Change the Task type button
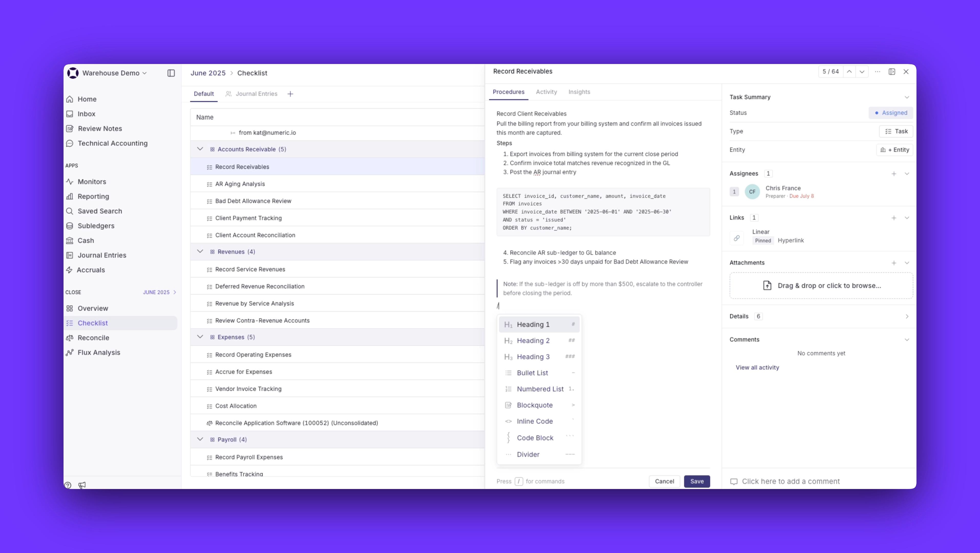Screen dimensions: 980x553 pos(896,131)
